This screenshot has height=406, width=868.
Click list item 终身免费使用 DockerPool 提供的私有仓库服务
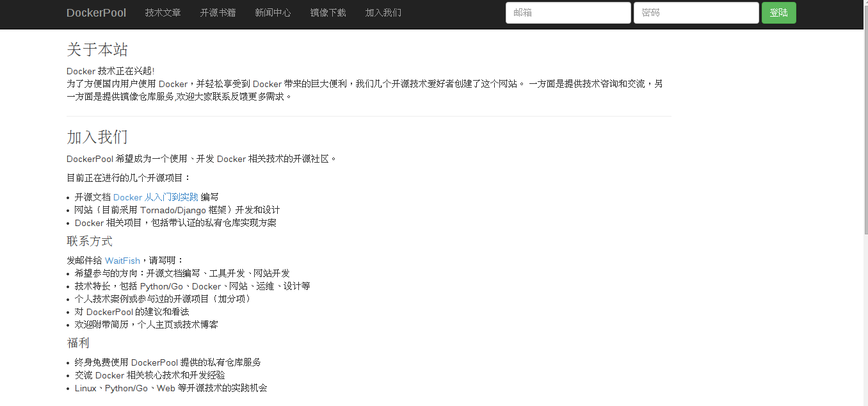coord(168,362)
